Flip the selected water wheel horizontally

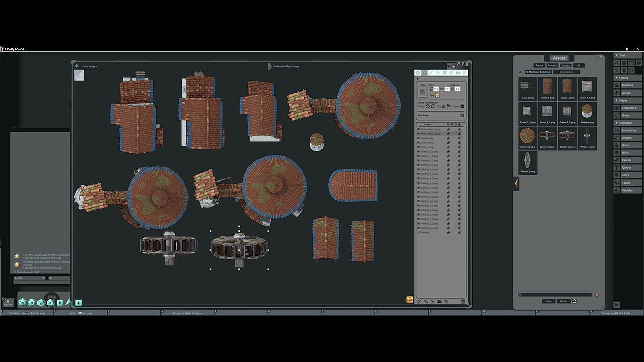pyautogui.click(x=445, y=106)
